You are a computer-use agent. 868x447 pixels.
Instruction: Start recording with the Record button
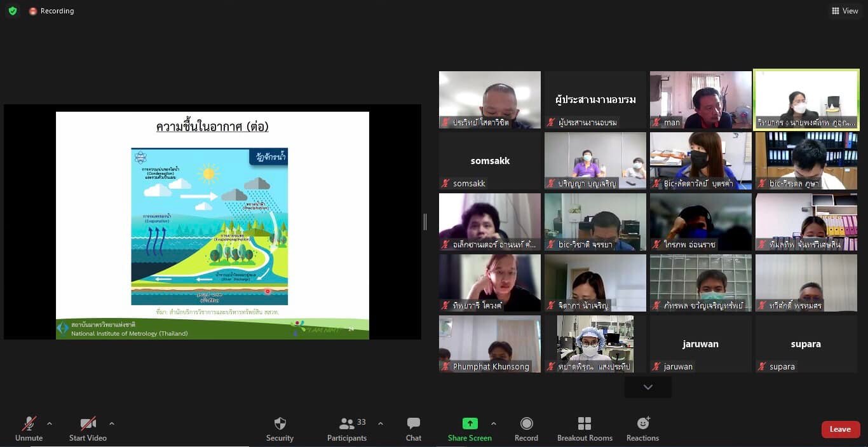click(x=526, y=429)
